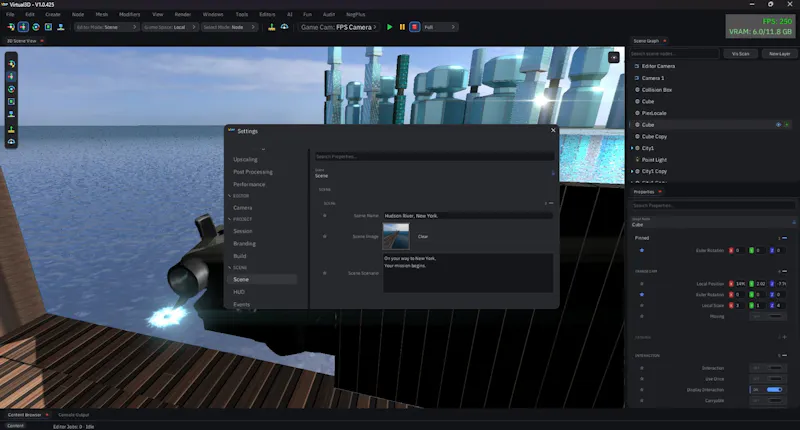
Task: Click the green icon on the selected Cube row
Action: tap(787, 125)
